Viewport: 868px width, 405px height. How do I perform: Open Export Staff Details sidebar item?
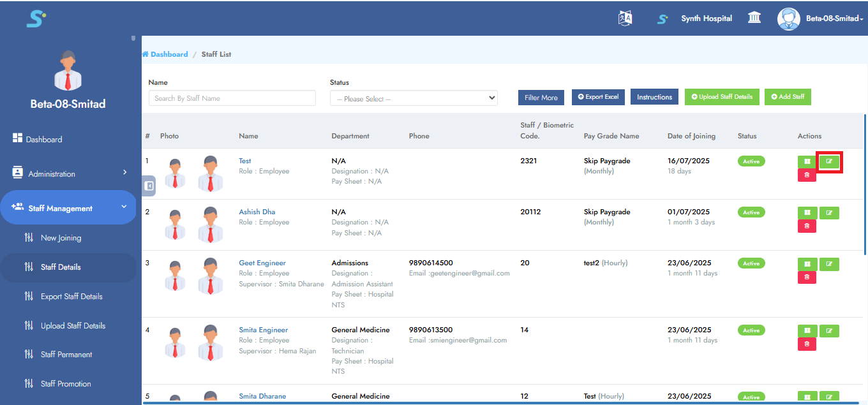71,297
